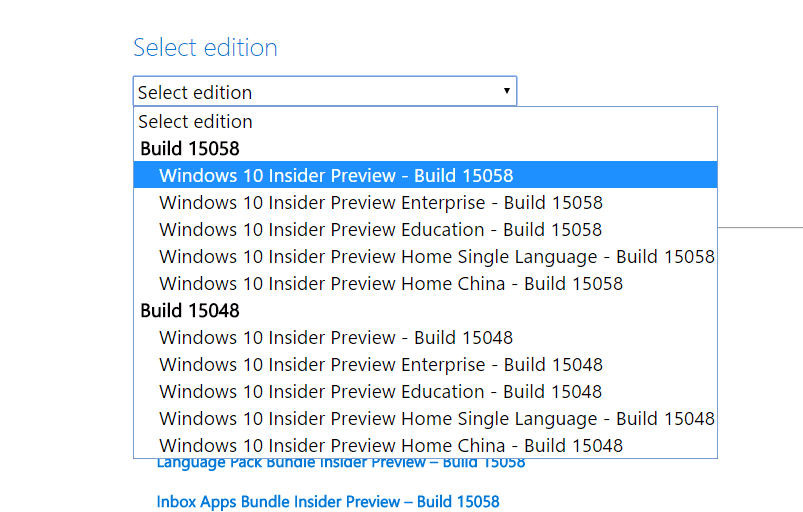Click the Select edition combo box field

(x=320, y=92)
